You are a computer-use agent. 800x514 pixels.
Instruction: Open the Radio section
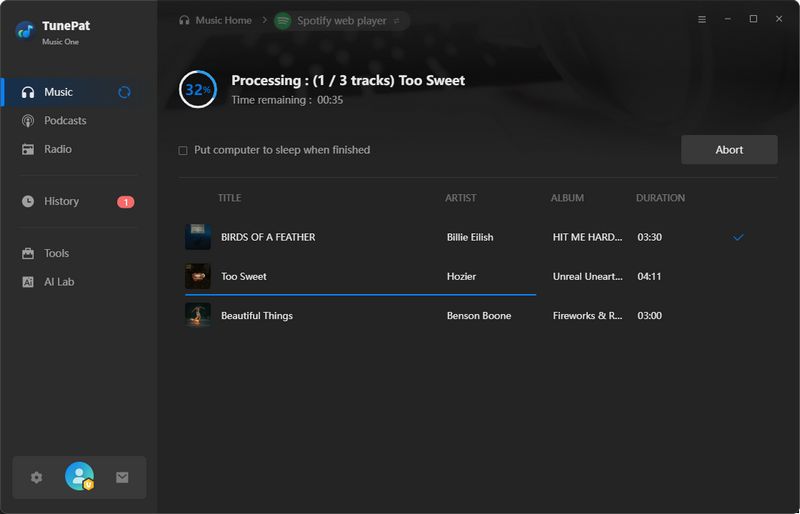point(57,149)
